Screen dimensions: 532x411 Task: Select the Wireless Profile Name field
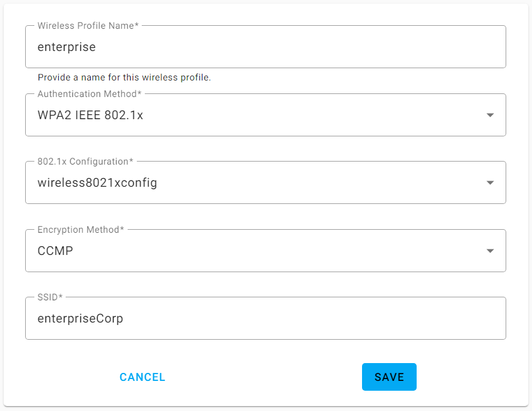264,47
